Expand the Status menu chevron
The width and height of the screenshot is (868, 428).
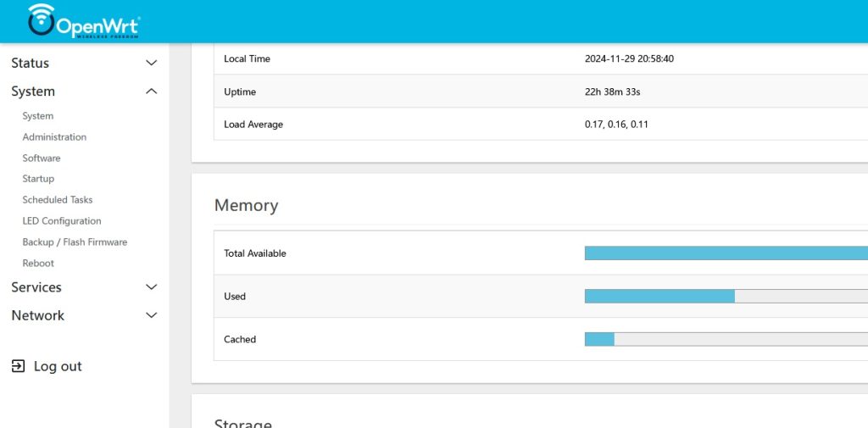(x=152, y=63)
